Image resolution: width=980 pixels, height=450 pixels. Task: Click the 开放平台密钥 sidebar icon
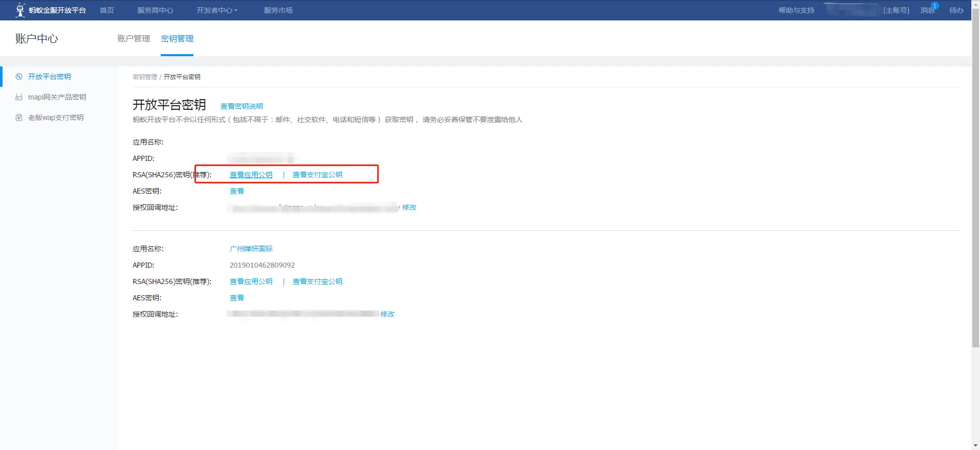pos(19,77)
